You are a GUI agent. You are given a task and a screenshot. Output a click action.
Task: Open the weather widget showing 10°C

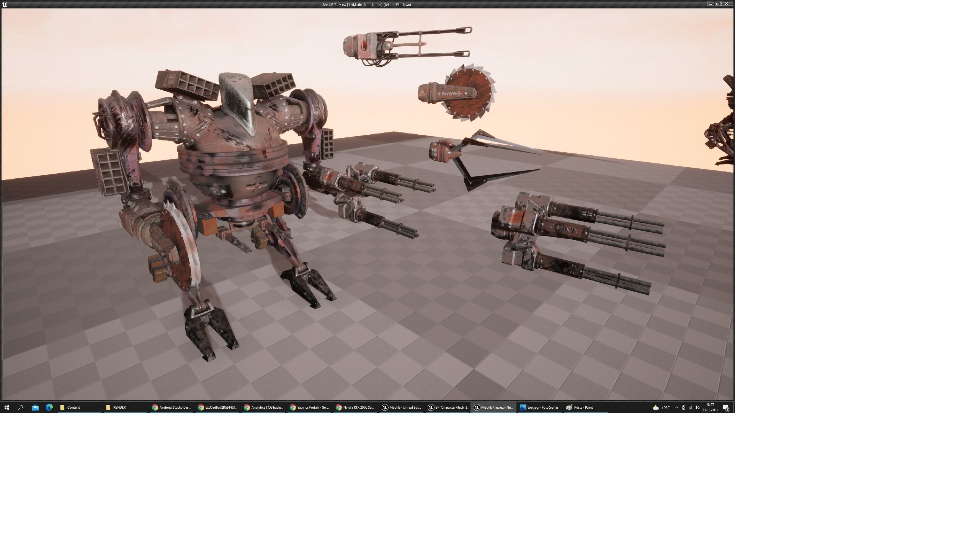(661, 408)
